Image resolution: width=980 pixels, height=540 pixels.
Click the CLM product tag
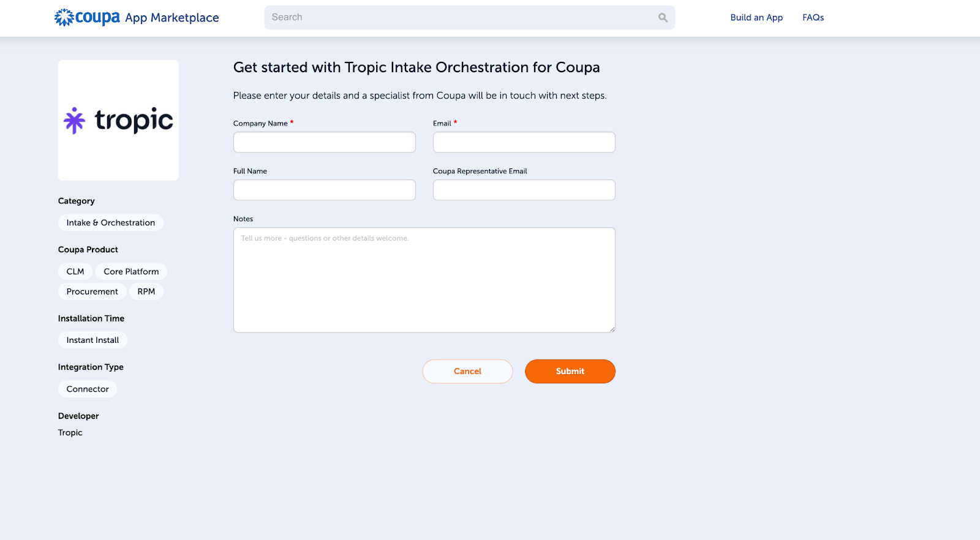click(75, 272)
